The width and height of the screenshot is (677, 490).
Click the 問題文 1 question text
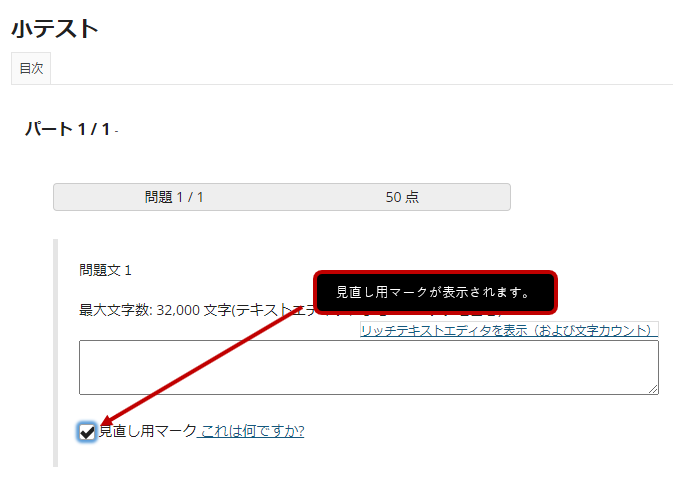pos(105,271)
